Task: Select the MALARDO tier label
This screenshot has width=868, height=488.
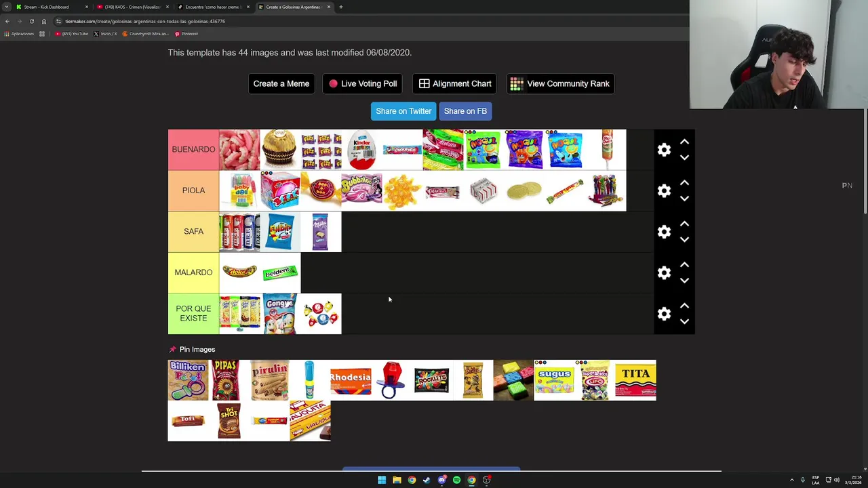Action: [x=193, y=272]
